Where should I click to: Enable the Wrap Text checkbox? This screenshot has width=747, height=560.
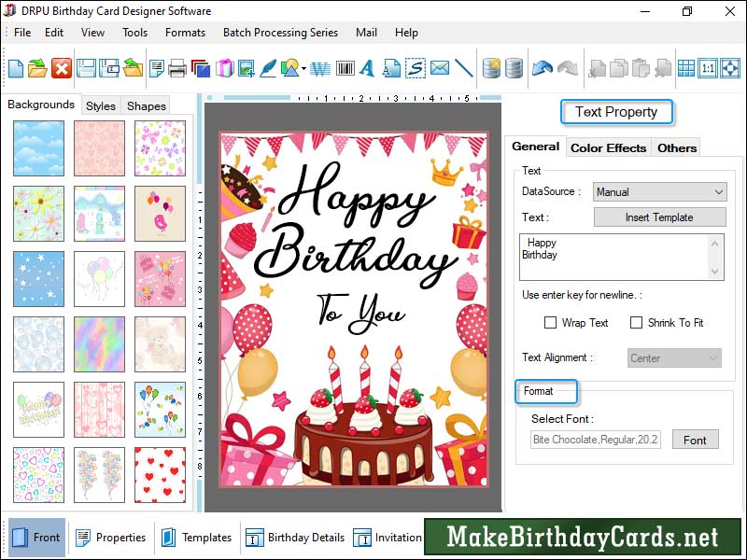point(551,323)
